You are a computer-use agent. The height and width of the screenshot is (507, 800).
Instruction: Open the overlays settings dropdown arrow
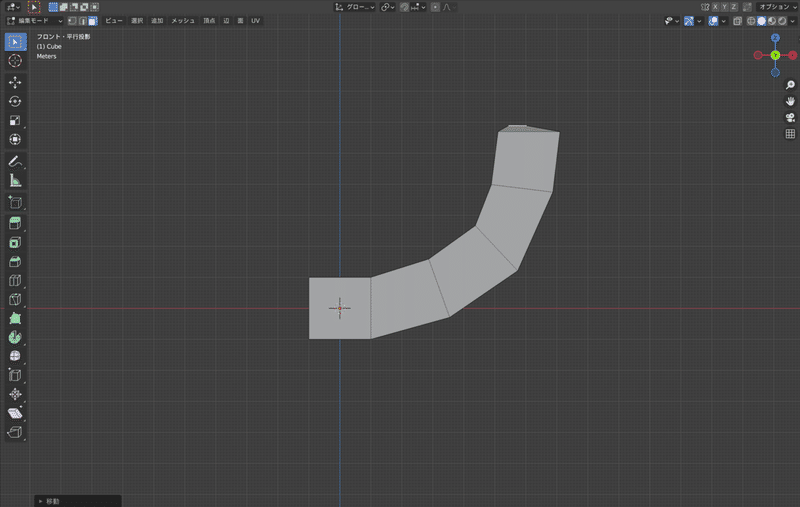[723, 21]
